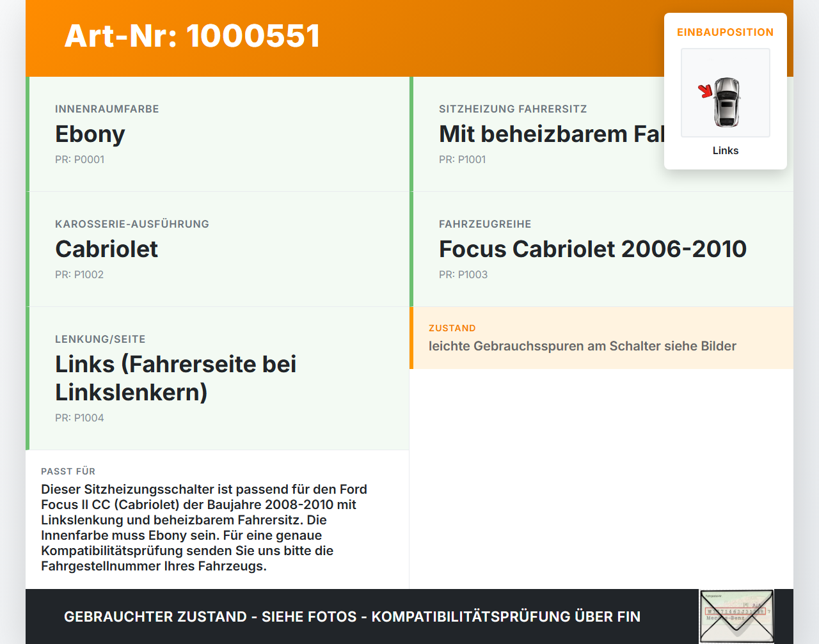Click the PR: P1001 code
The image size is (819, 644).
tap(462, 159)
